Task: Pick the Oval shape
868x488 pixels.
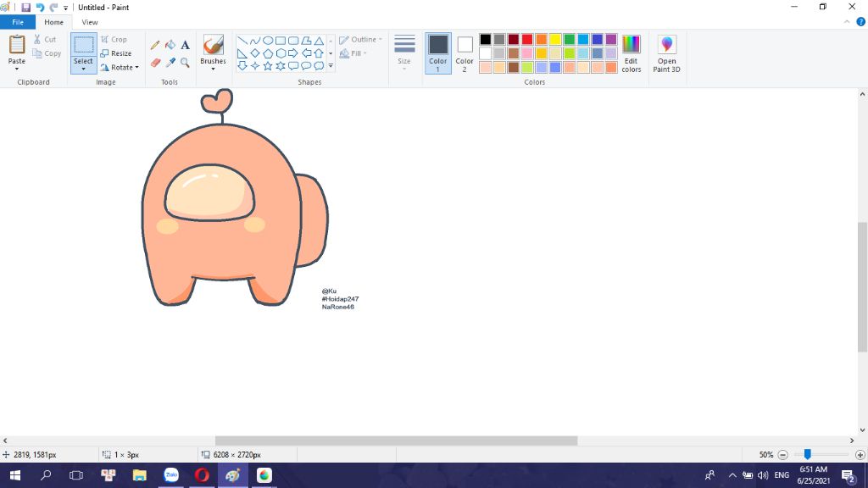Action: point(267,41)
